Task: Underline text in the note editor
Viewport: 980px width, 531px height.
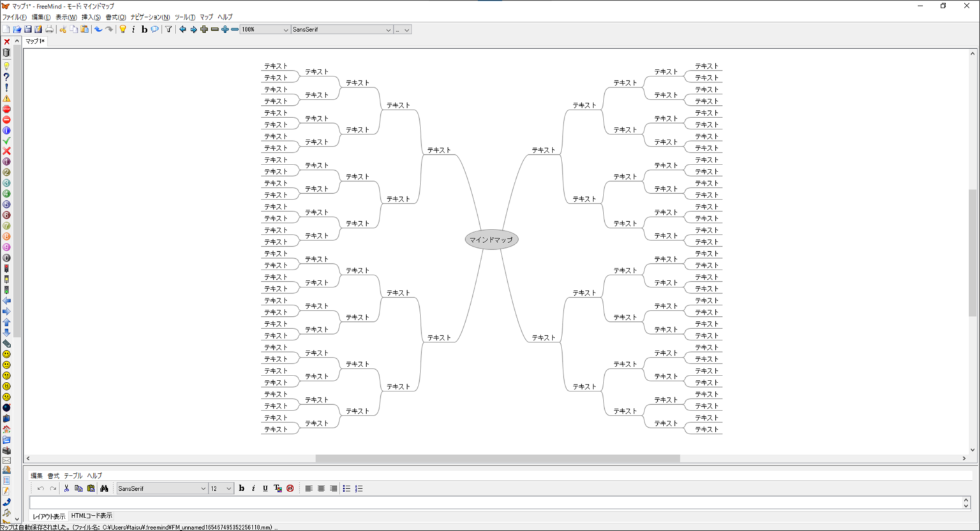Action: click(265, 488)
